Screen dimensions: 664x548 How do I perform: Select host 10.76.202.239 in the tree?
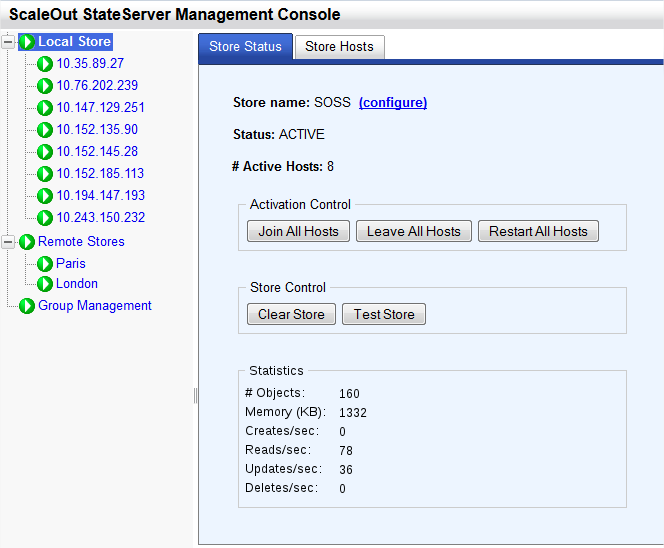[97, 86]
